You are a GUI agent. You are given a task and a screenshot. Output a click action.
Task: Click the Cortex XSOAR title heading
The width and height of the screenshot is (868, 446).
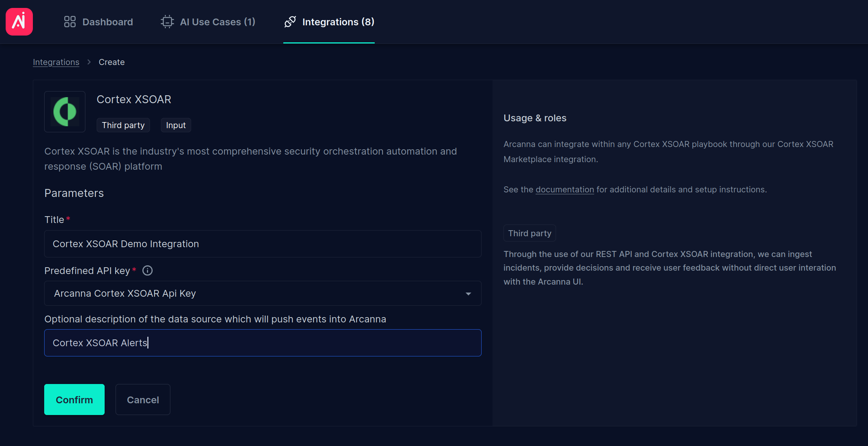tap(134, 99)
